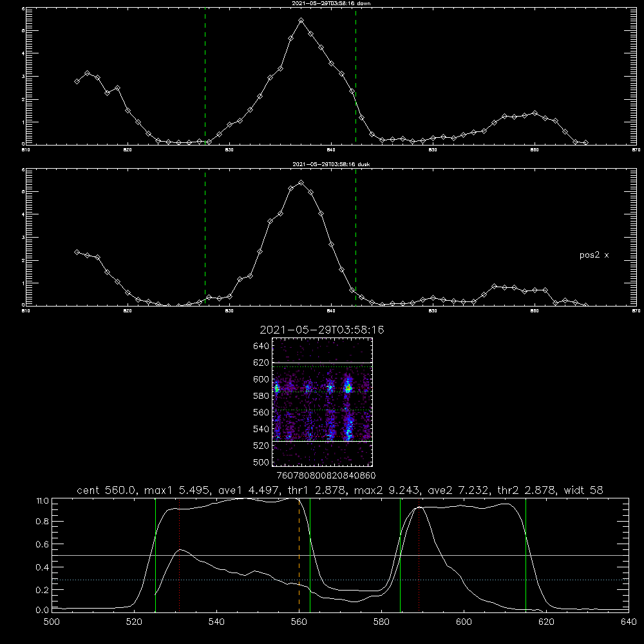Select the "ave2 7.232" value in stats line
The width and height of the screenshot is (644, 644).
[459, 490]
